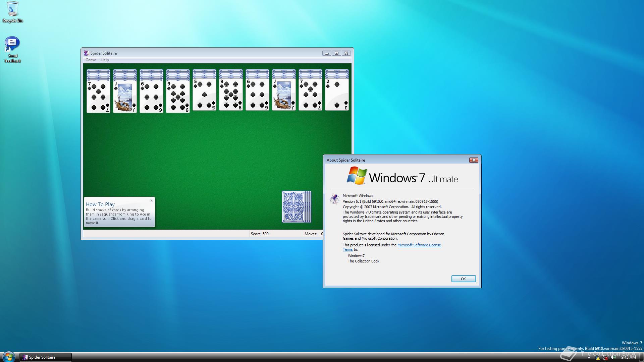This screenshot has height=362, width=644.
Task: Select the jack of spades in the second column
Action: pyautogui.click(x=125, y=97)
